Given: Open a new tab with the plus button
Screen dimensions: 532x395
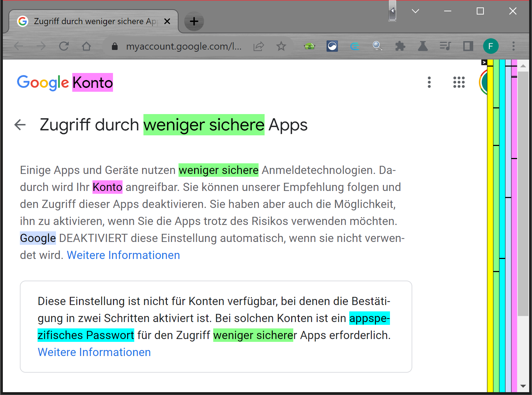Looking at the screenshot, I should [194, 21].
